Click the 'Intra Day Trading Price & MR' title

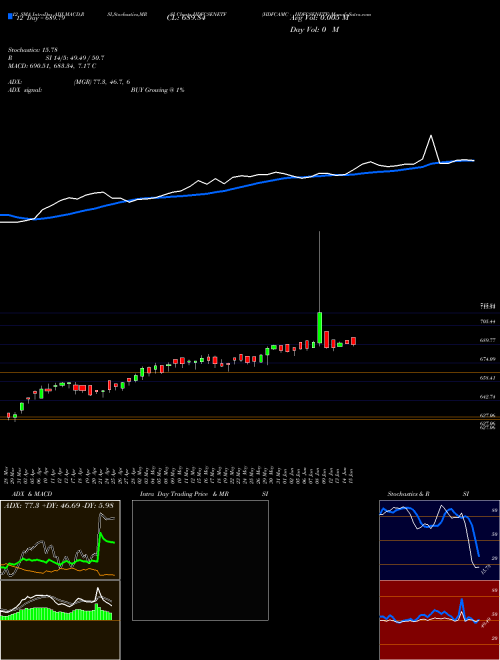pos(184,494)
